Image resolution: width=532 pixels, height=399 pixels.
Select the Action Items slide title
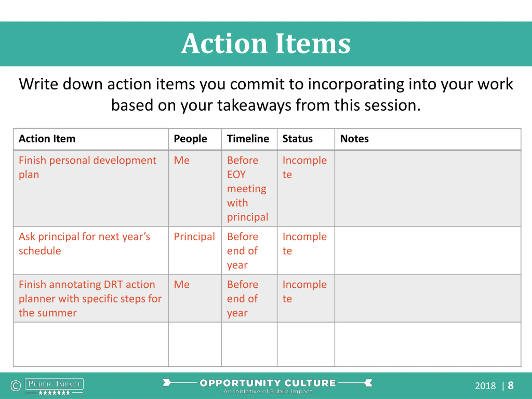click(x=266, y=43)
